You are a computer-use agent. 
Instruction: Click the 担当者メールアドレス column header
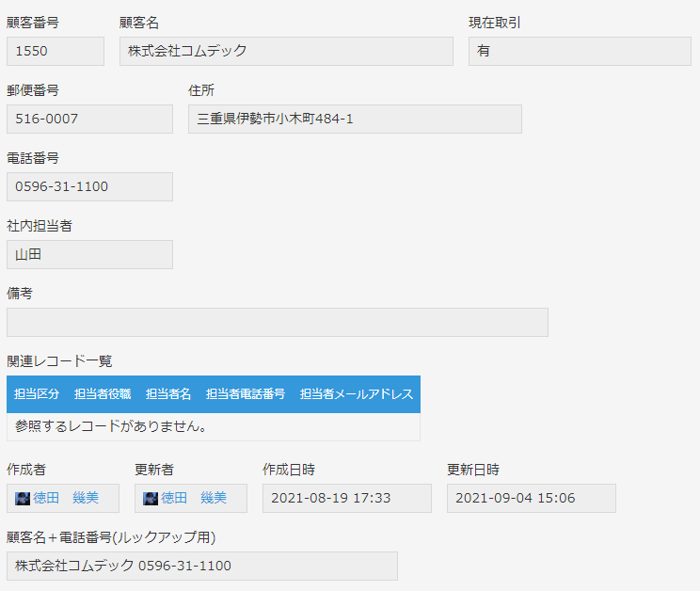(x=357, y=394)
